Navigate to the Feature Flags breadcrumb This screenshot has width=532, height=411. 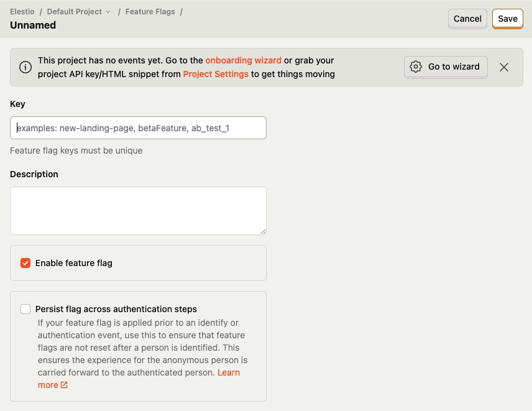point(150,12)
